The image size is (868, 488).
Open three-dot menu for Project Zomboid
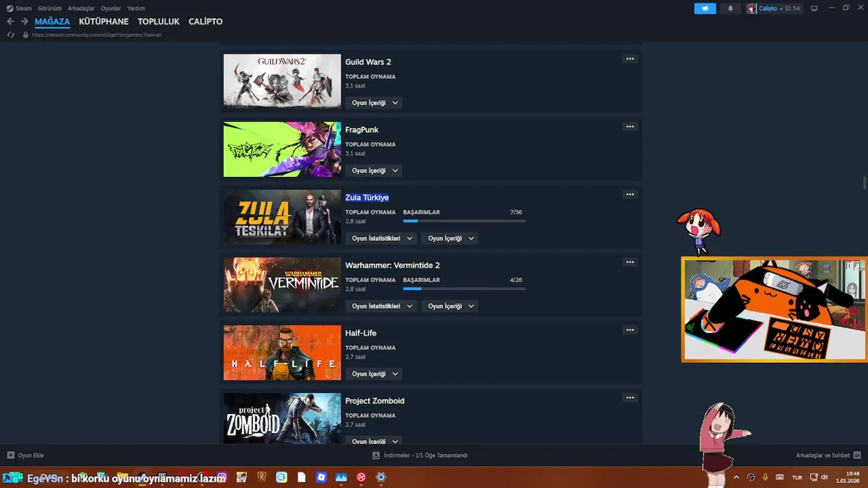pos(630,398)
